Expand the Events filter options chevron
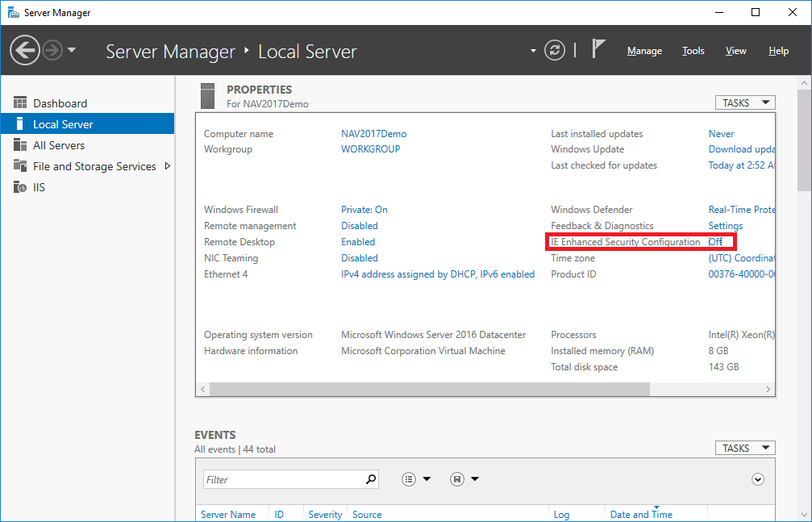Viewport: 812px width, 522px height. [x=758, y=479]
